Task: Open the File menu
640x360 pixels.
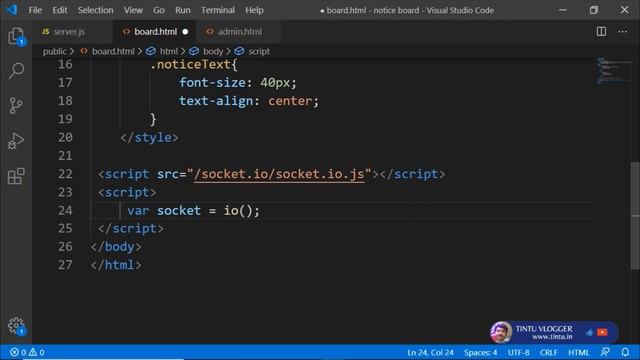Action: (x=35, y=10)
